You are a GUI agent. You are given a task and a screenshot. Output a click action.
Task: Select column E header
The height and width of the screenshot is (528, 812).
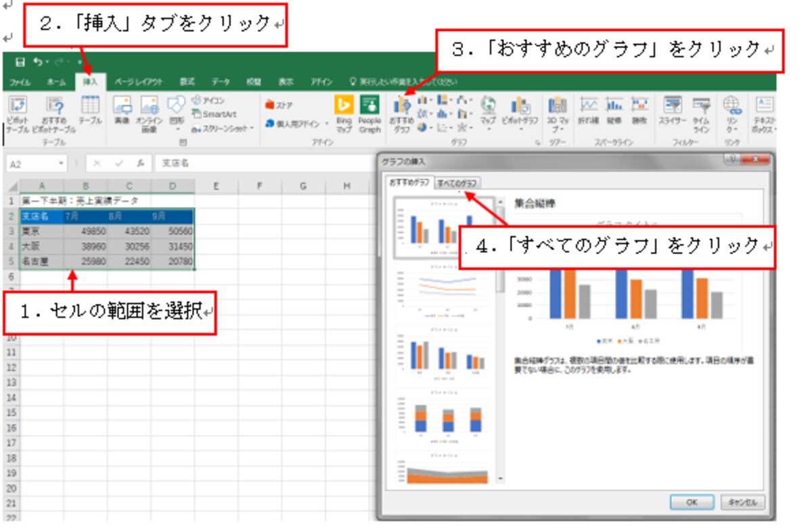coord(216,186)
